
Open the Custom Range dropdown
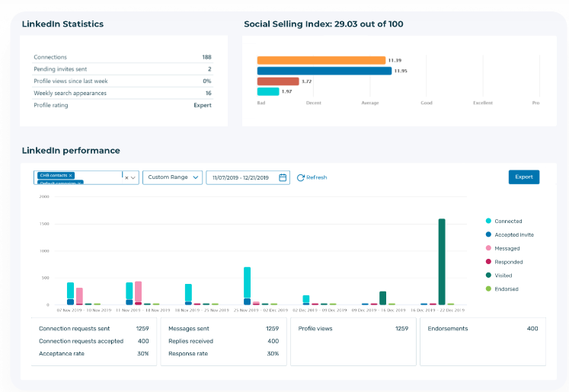(x=172, y=177)
